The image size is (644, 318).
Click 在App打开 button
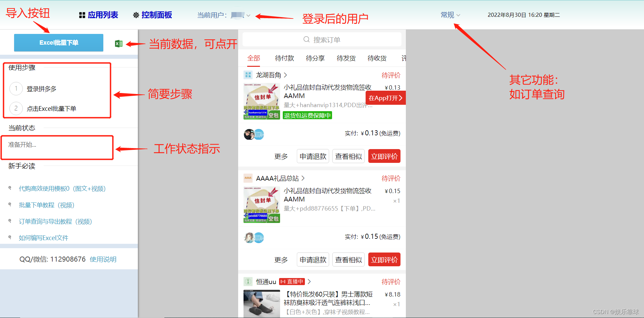[x=386, y=98]
